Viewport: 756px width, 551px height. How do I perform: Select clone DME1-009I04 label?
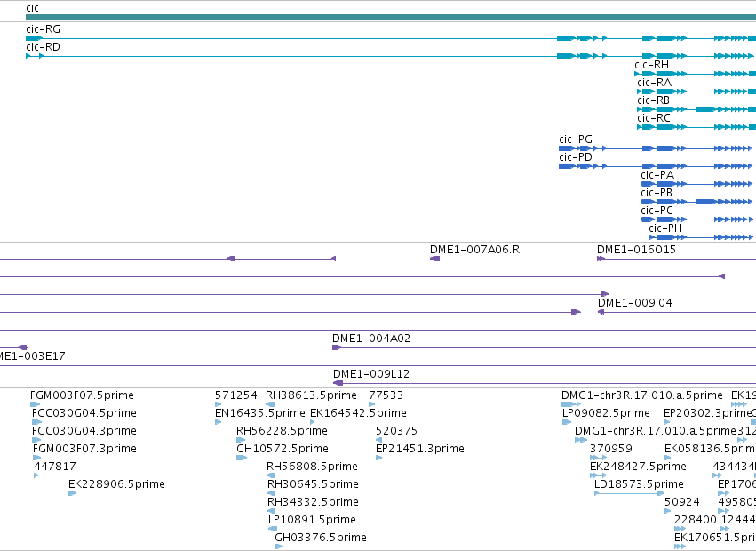point(635,303)
